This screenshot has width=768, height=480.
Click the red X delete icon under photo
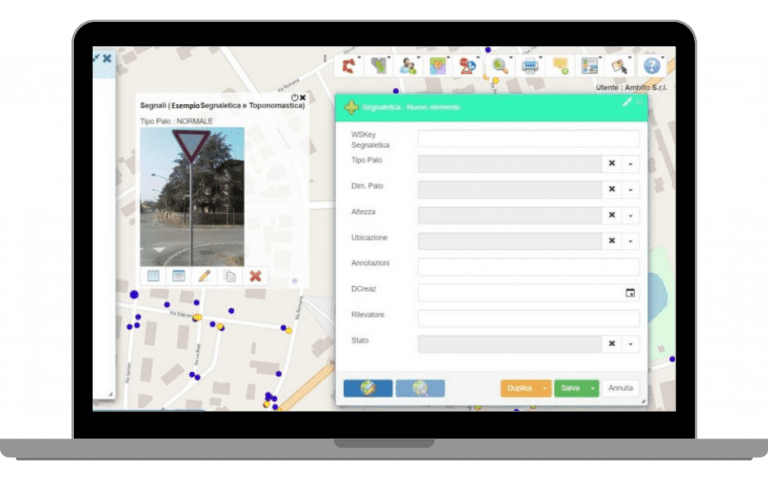(x=255, y=276)
